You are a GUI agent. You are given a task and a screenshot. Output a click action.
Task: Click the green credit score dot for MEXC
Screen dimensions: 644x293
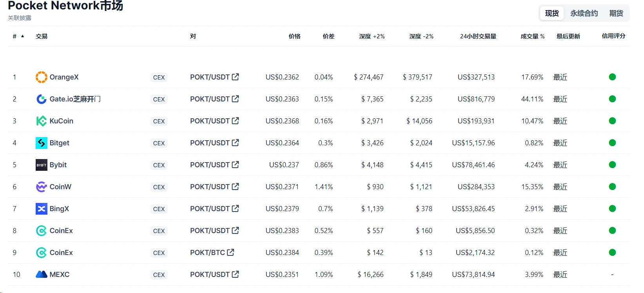(612, 275)
